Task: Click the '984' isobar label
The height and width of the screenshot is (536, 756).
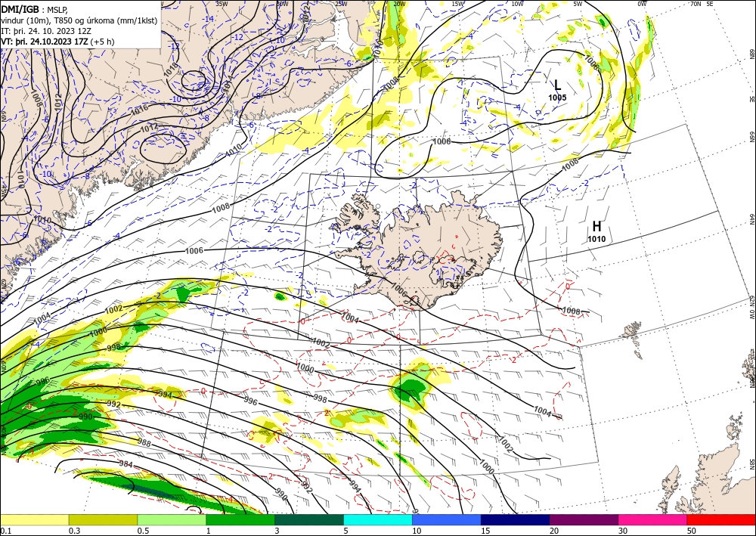Action: coord(125,464)
